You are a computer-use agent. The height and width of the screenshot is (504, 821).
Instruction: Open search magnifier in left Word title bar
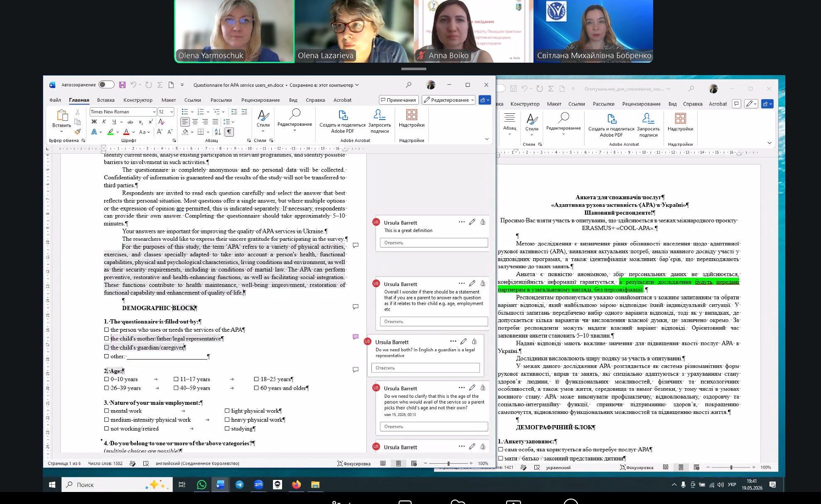coord(409,85)
